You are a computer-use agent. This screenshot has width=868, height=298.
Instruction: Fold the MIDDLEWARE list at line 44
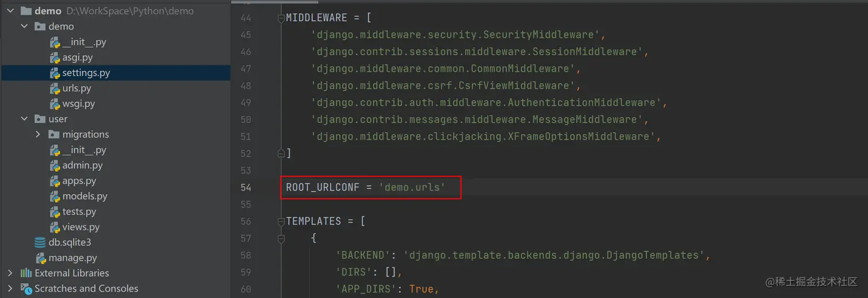coord(281,18)
